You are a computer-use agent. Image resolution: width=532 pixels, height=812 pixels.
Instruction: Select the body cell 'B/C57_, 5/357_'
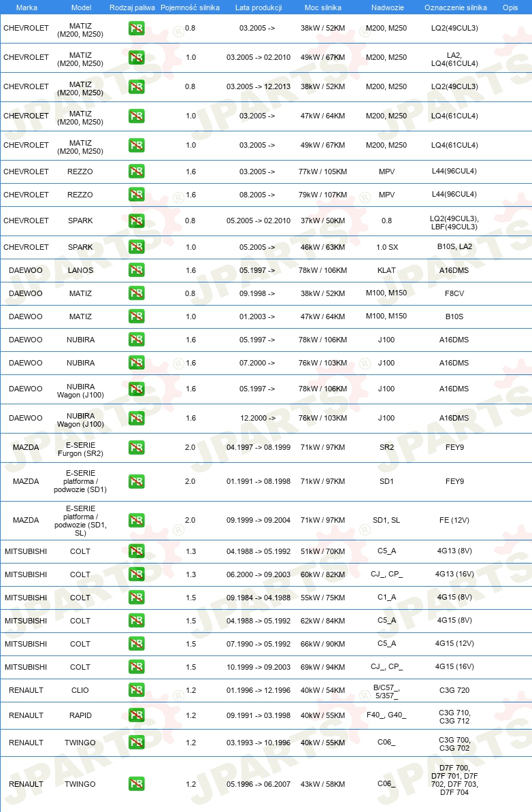tap(386, 692)
